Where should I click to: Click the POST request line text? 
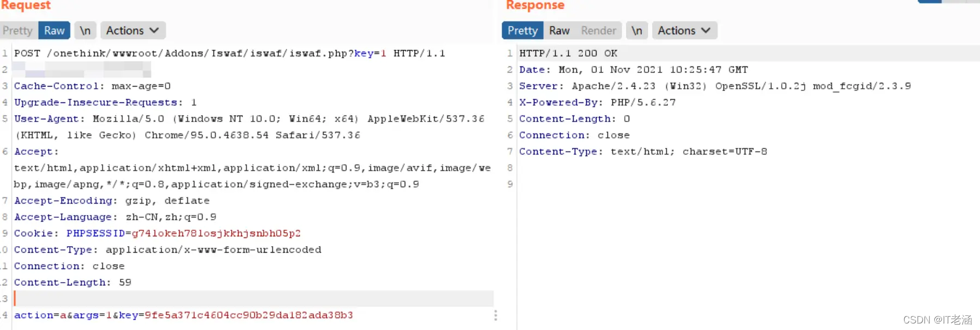click(229, 53)
